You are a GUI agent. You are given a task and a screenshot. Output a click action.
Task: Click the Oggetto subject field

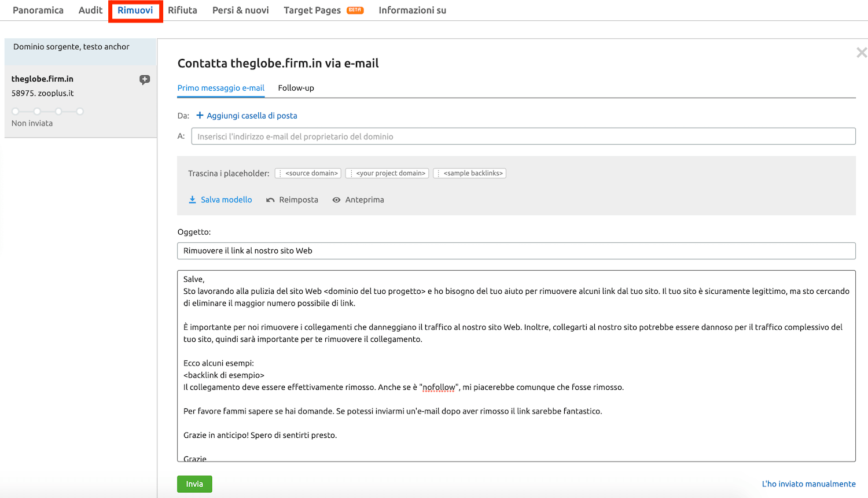pos(516,251)
